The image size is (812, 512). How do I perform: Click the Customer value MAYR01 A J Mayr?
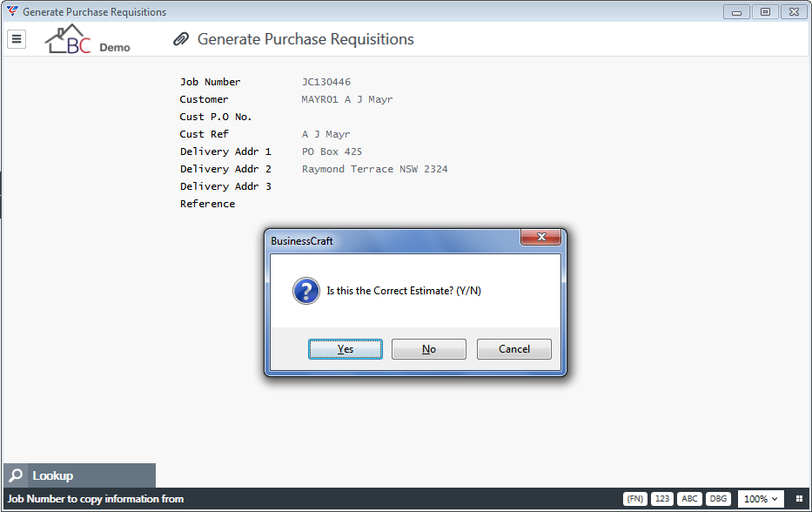click(347, 99)
